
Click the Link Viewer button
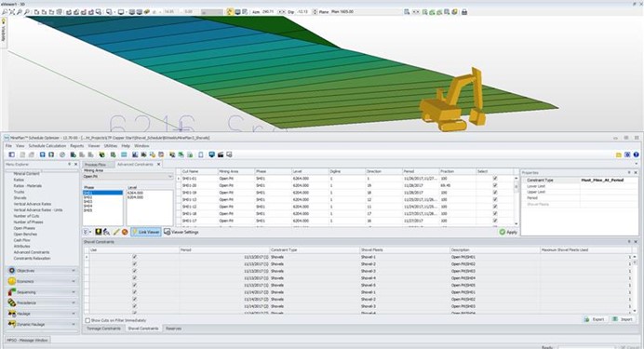click(x=146, y=232)
